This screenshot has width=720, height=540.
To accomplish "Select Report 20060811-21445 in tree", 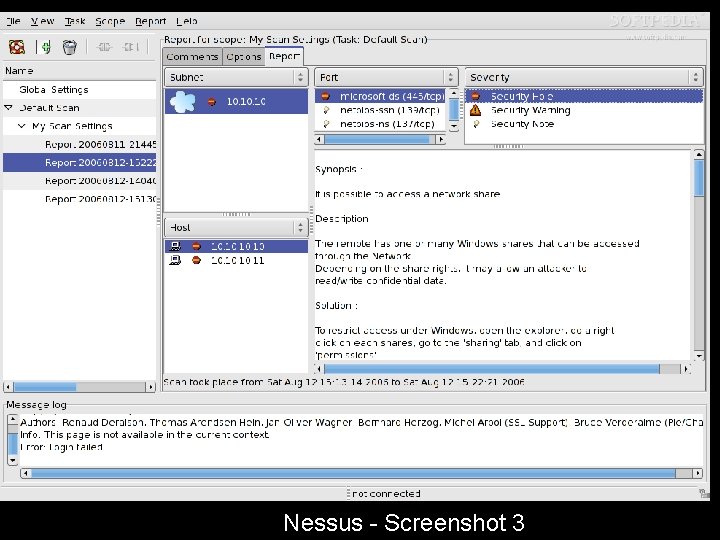I will click(101, 144).
